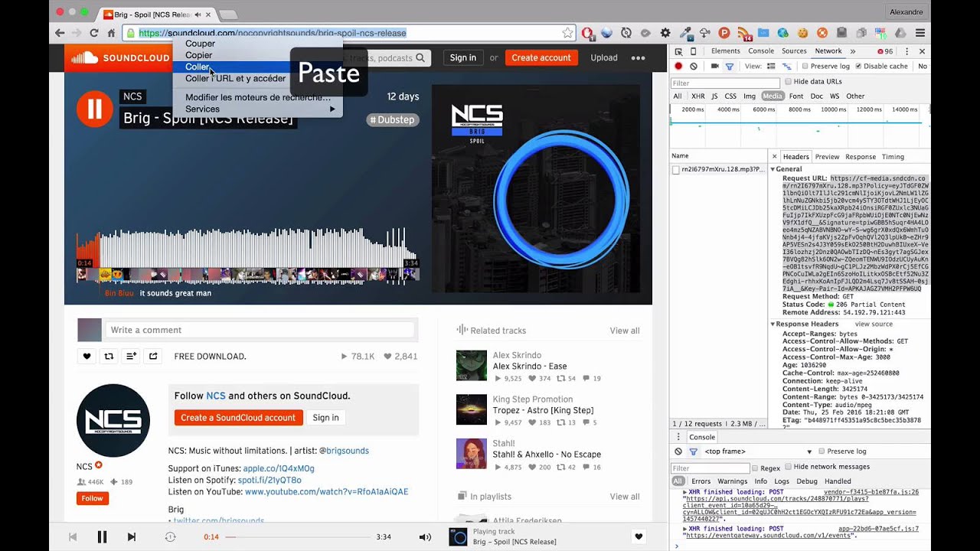980x551 pixels.
Task: Expand more DevTools tabs chevron
Action: 852,51
